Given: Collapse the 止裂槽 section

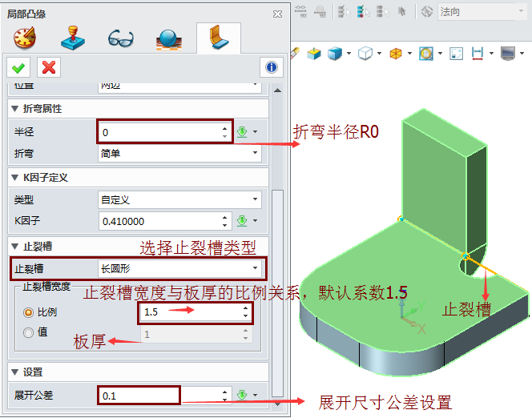Looking at the screenshot, I should pos(14,247).
